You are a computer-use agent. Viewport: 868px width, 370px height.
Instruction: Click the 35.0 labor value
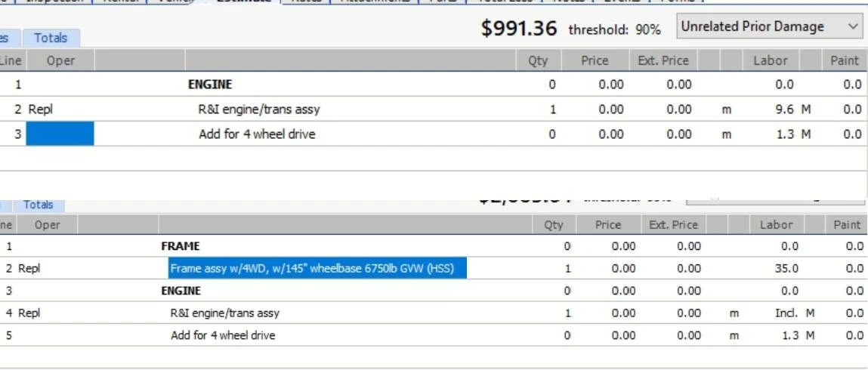787,269
